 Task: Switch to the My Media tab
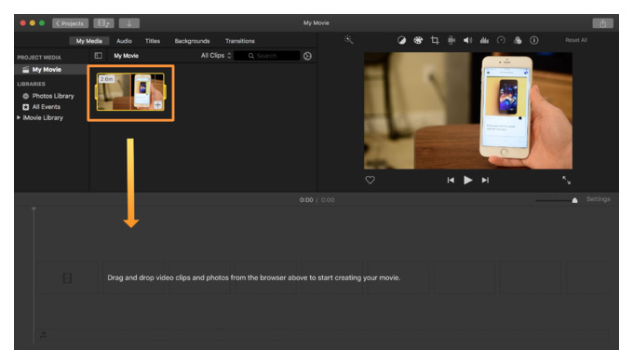click(x=88, y=41)
